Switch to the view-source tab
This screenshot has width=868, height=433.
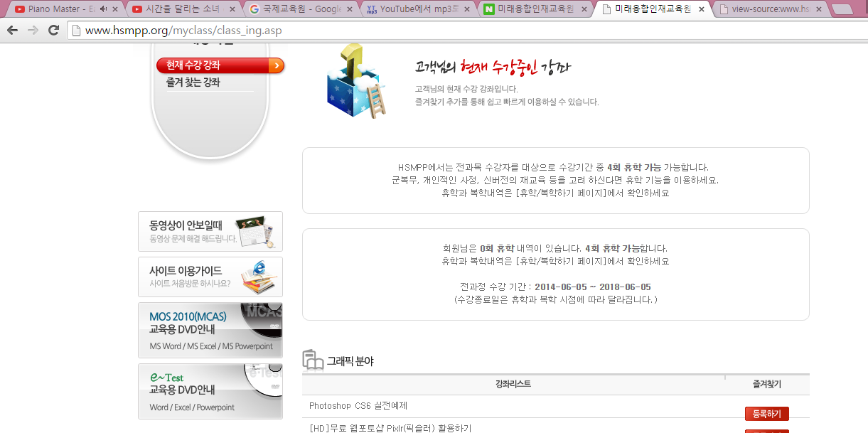coord(769,9)
